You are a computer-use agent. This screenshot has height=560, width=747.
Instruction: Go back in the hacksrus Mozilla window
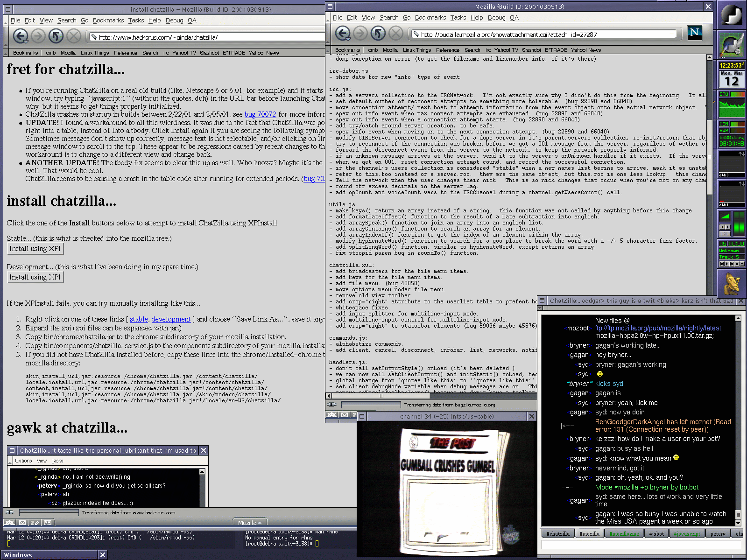pyautogui.click(x=21, y=36)
